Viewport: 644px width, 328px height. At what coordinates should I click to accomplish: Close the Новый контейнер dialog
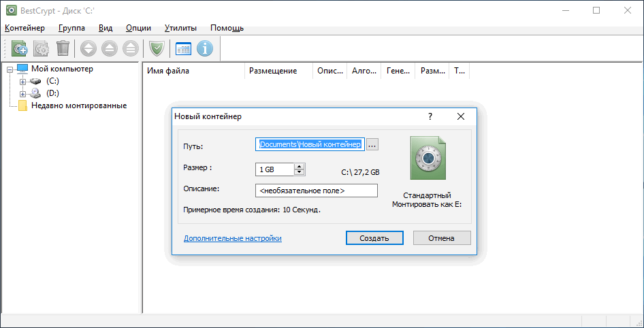pyautogui.click(x=461, y=116)
